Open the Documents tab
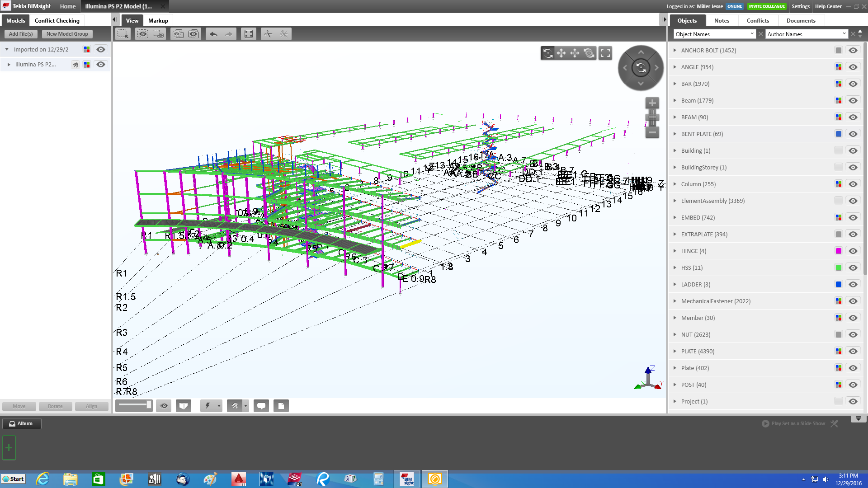The width and height of the screenshot is (868, 488). click(801, 20)
